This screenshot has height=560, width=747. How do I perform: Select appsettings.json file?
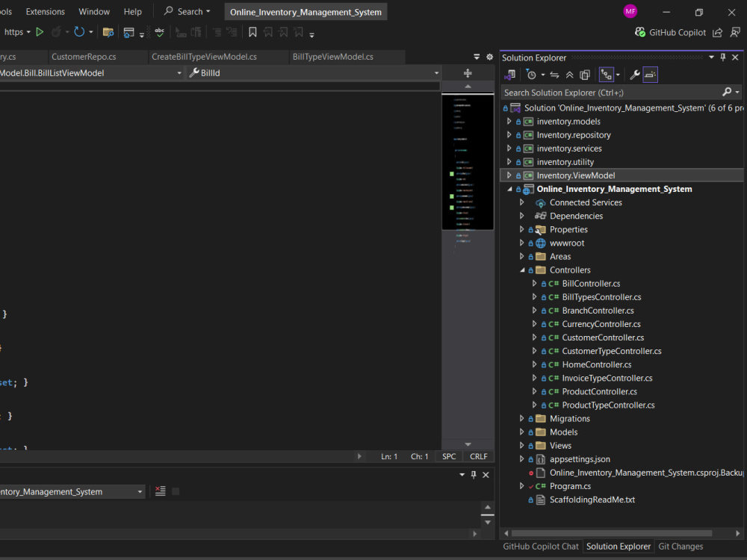(x=580, y=459)
